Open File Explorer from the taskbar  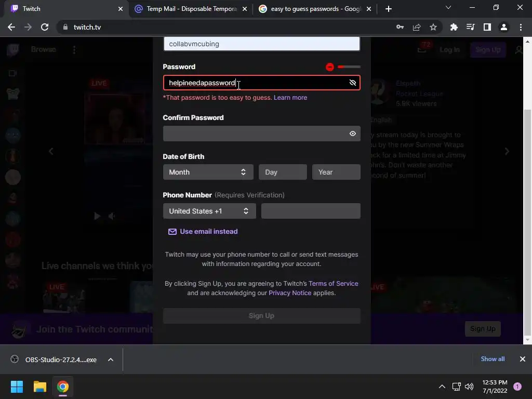(x=39, y=387)
